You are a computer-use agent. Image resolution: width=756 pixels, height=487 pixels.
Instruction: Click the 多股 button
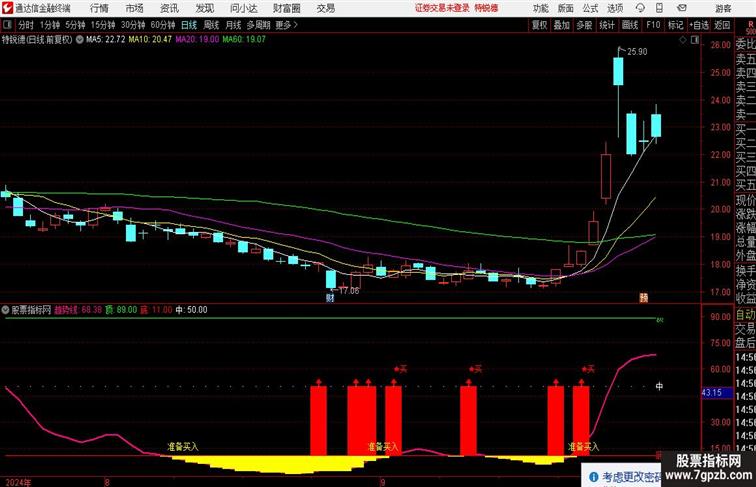[x=584, y=25]
